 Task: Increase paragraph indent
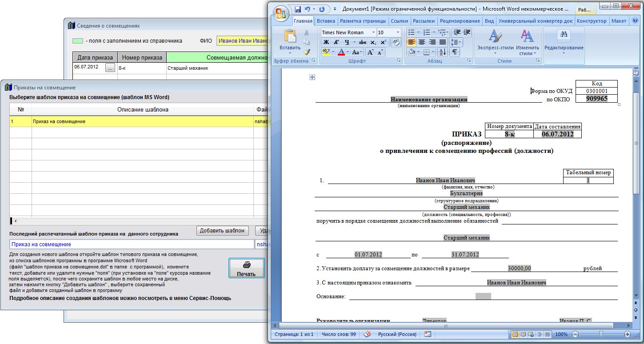click(x=467, y=32)
